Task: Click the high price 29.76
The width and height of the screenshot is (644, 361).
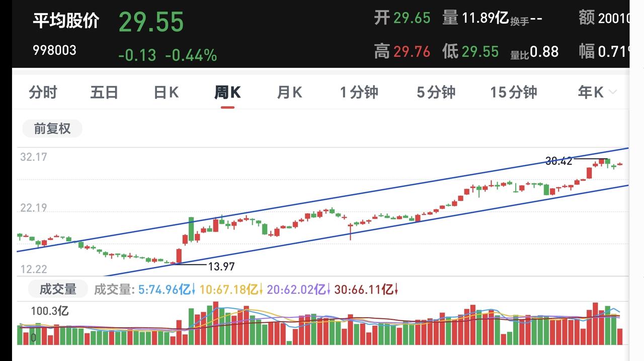Action: [x=412, y=51]
